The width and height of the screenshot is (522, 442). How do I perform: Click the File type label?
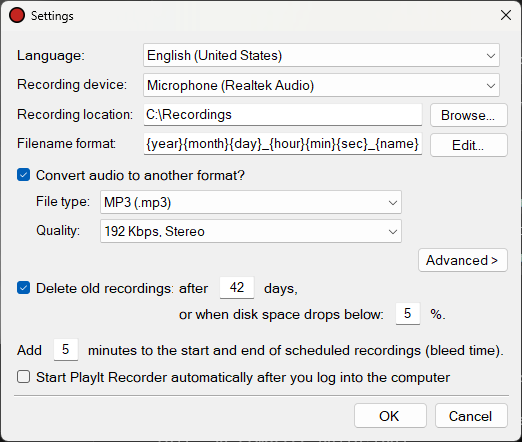pos(63,202)
